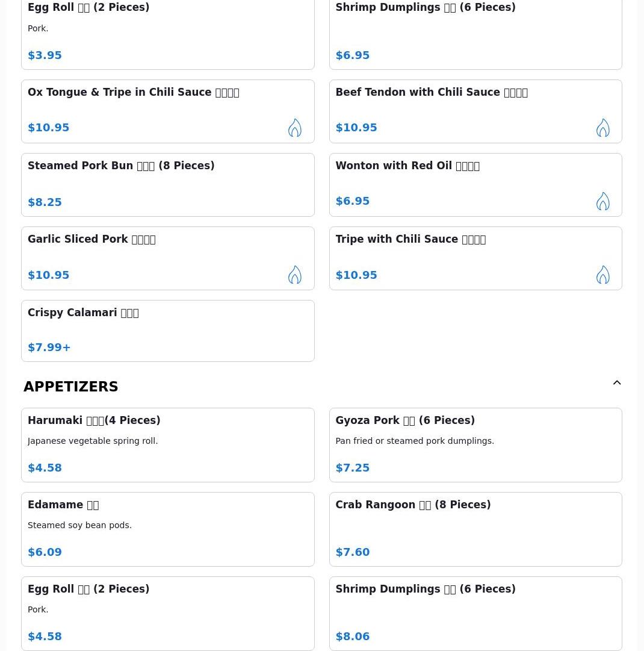Choose Edamame steamed soy bean pods
The image size is (644, 651).
click(x=167, y=529)
